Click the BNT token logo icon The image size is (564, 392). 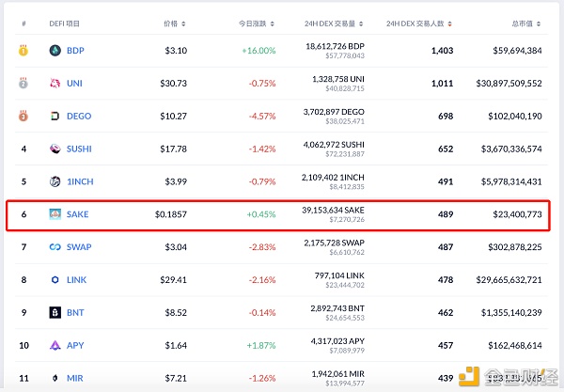click(55, 312)
